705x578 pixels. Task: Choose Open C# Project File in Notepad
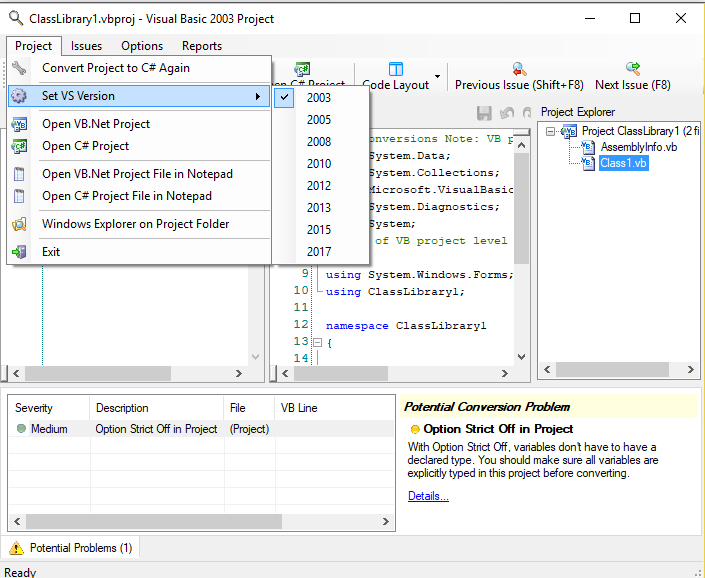pos(139,196)
